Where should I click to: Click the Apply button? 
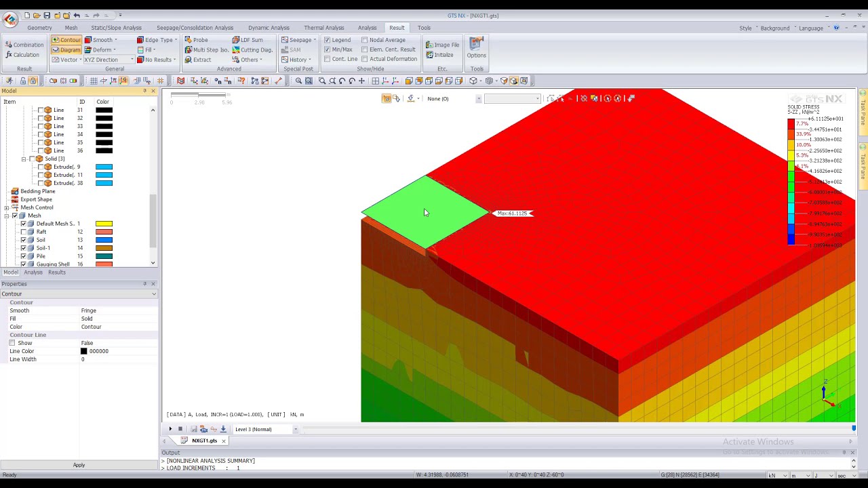(x=79, y=465)
